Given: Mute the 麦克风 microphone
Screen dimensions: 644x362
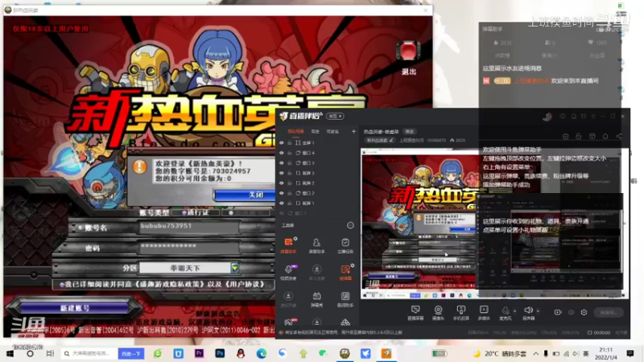Looking at the screenshot, I should 506,311.
